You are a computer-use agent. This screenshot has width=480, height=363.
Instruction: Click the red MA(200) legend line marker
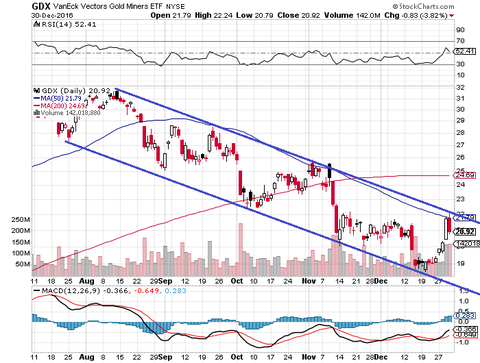pyautogui.click(x=37, y=106)
